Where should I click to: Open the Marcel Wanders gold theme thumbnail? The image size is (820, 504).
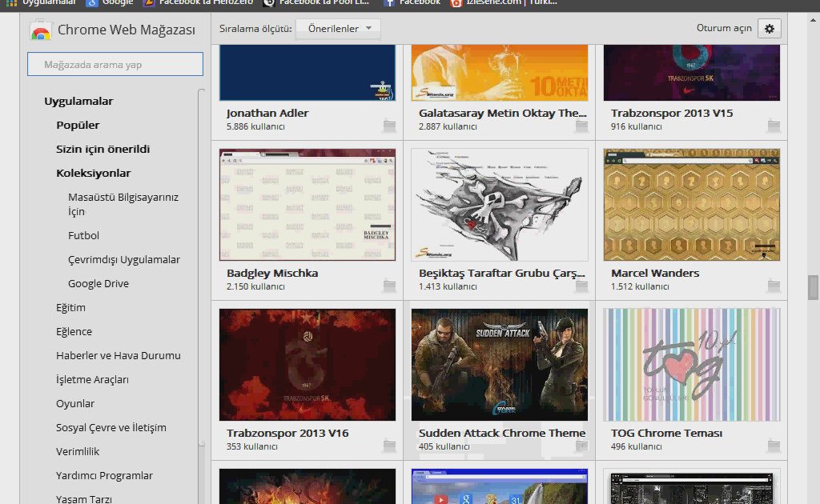click(691, 205)
